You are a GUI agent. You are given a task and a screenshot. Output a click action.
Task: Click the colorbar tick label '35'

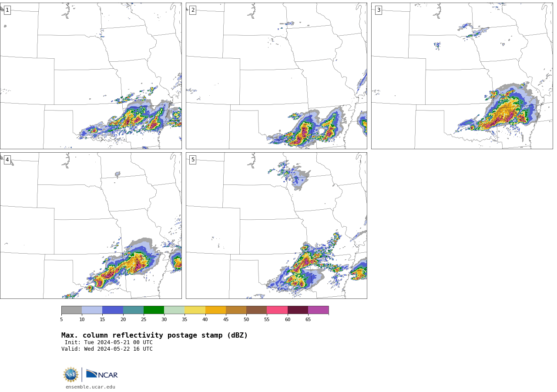(185, 319)
